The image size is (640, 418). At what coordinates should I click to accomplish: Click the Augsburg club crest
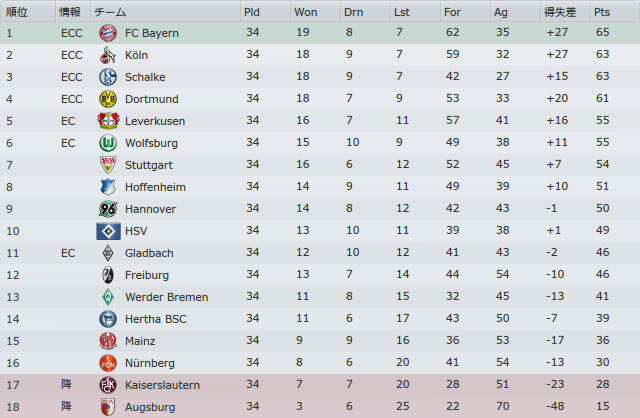(x=108, y=407)
